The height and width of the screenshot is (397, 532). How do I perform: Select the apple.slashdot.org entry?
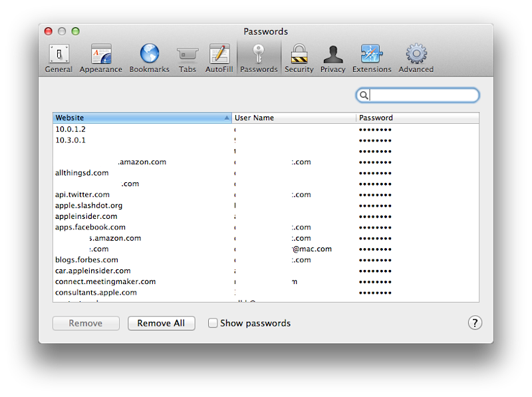tap(265, 205)
